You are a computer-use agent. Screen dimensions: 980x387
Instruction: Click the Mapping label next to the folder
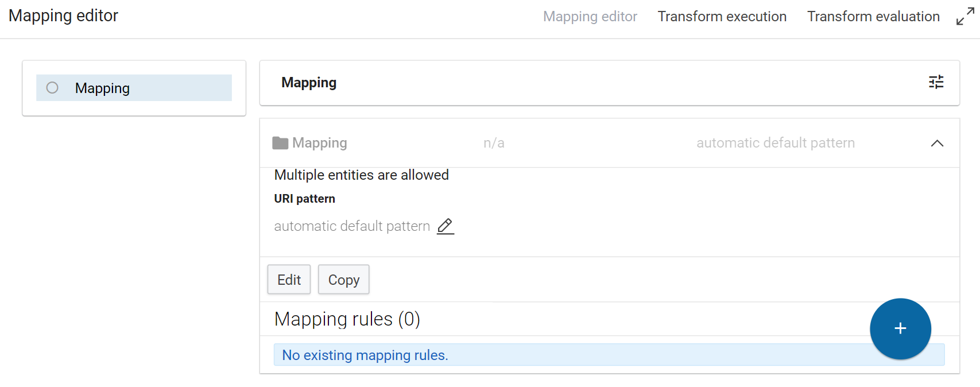coord(319,143)
